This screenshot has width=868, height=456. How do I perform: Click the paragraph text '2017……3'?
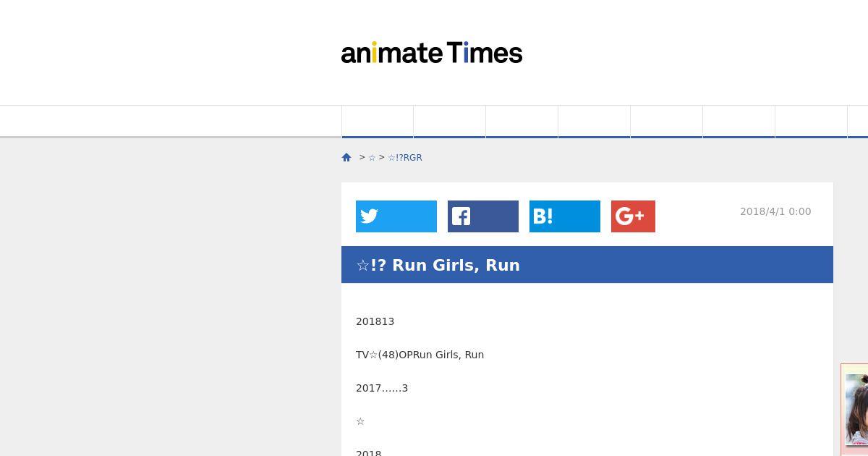(382, 388)
